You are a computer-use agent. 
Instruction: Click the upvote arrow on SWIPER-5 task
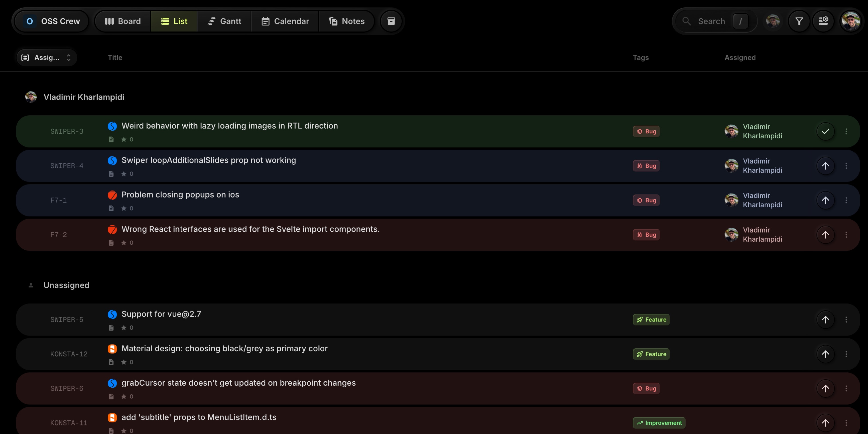pos(825,319)
